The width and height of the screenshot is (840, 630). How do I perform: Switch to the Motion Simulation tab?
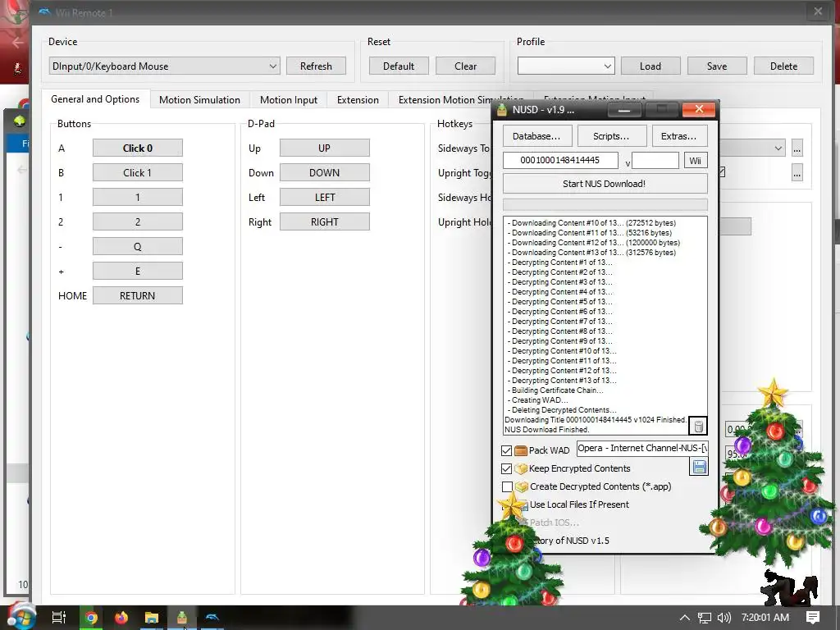[199, 99]
